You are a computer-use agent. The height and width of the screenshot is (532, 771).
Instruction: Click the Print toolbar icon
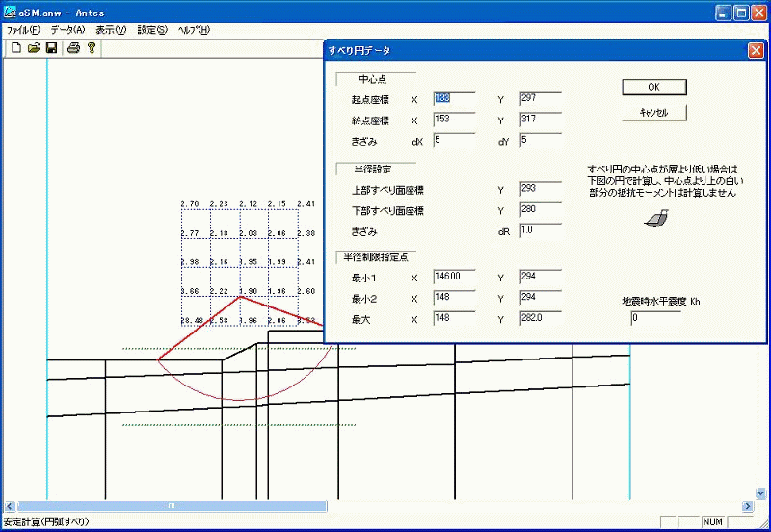point(73,47)
